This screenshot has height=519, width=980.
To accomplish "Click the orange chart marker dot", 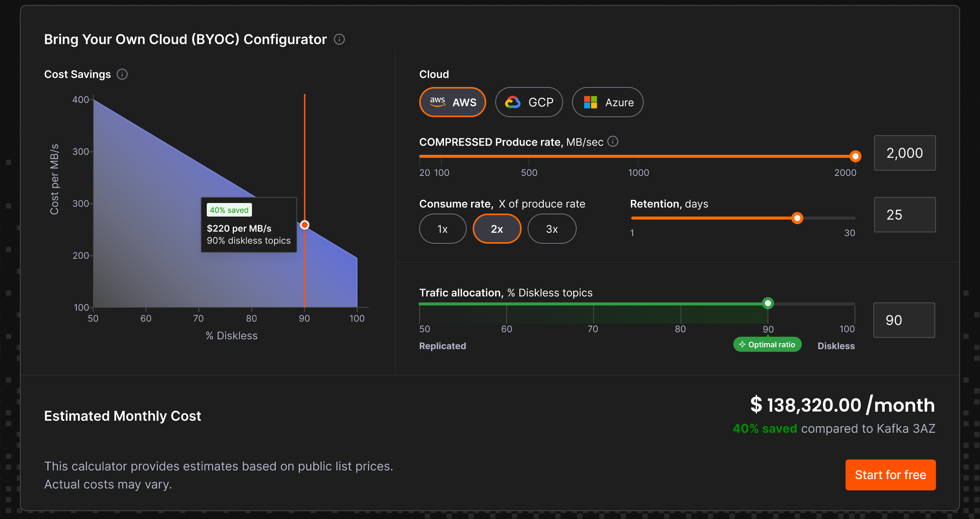I will tap(304, 225).
